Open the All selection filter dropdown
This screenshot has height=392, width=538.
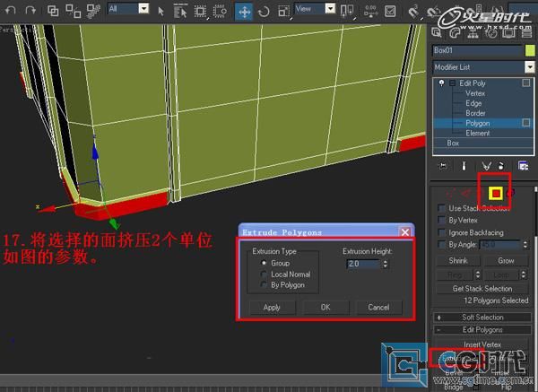point(143,8)
